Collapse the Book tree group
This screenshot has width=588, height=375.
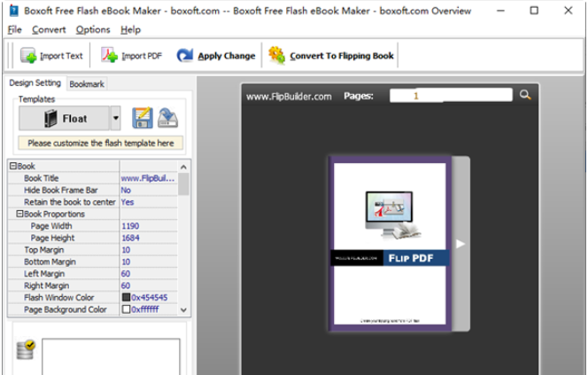point(13,166)
